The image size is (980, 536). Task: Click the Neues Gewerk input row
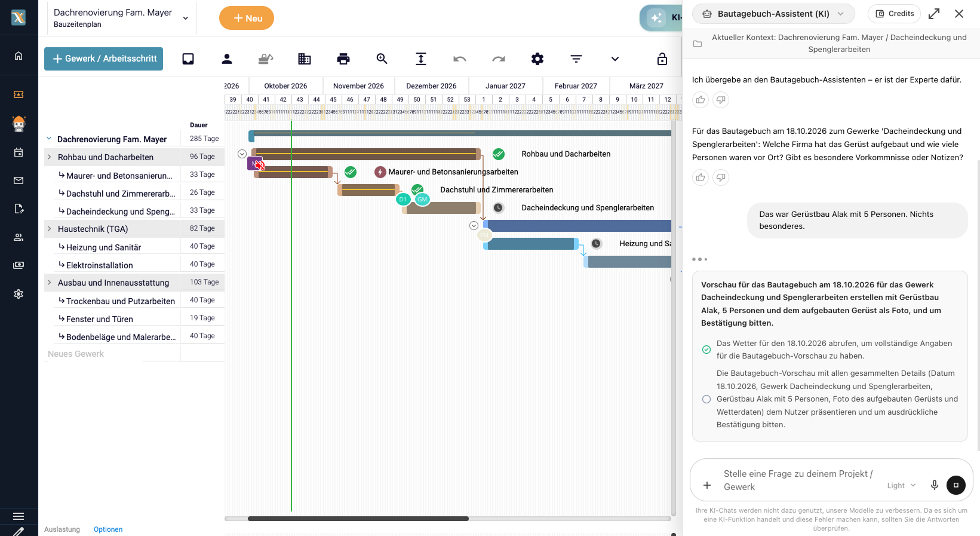[112, 354]
